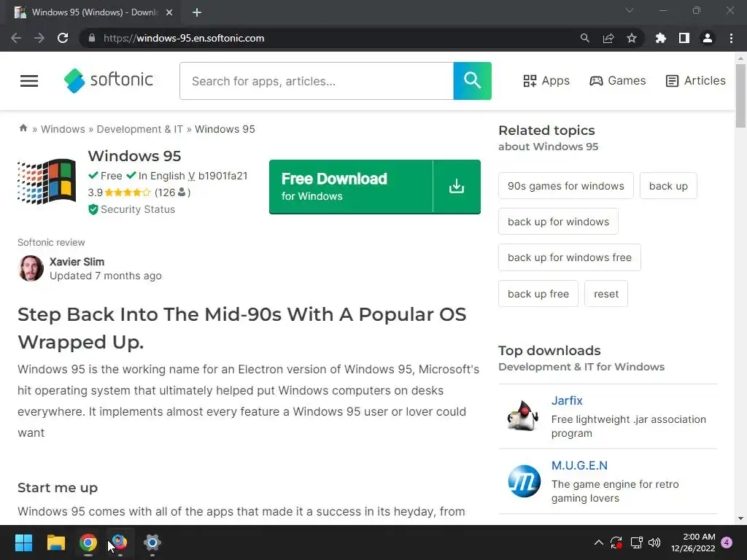Open the clock and date
Screen dimensions: 747x560
coord(693,542)
